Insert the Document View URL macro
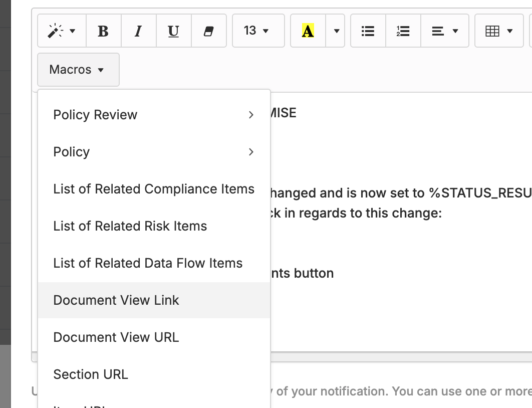532x408 pixels. coord(116,337)
